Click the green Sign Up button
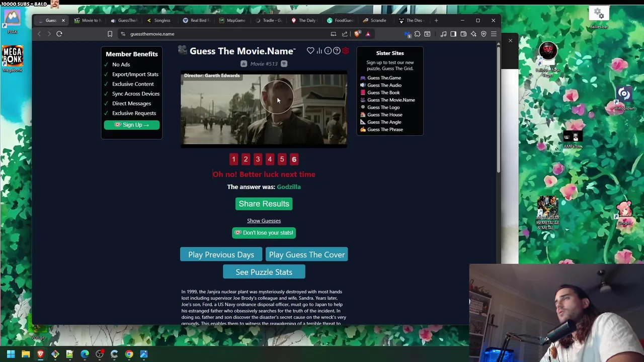The image size is (644, 362). click(132, 125)
